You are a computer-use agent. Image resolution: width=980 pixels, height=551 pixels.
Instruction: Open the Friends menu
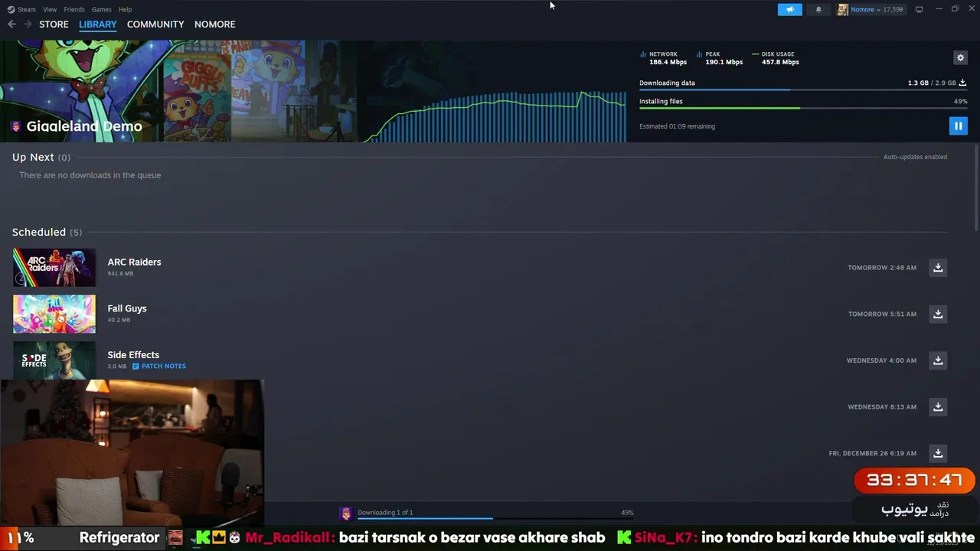(x=74, y=9)
